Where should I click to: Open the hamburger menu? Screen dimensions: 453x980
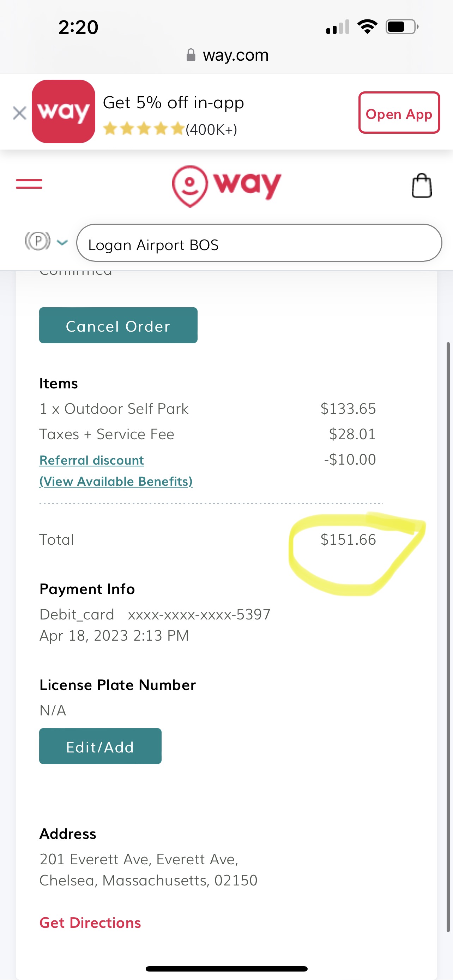[29, 184]
